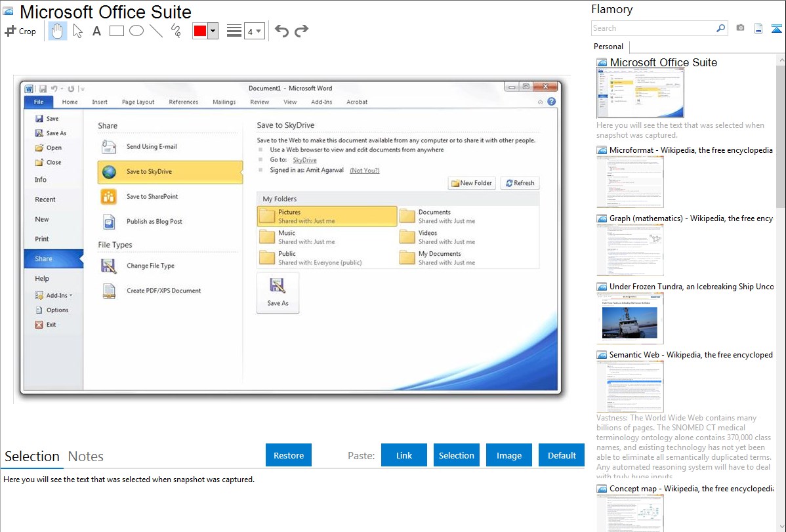The height and width of the screenshot is (532, 786).
Task: Open the Under Frozen Tundra snapshot thumbnail
Action: pyautogui.click(x=630, y=318)
